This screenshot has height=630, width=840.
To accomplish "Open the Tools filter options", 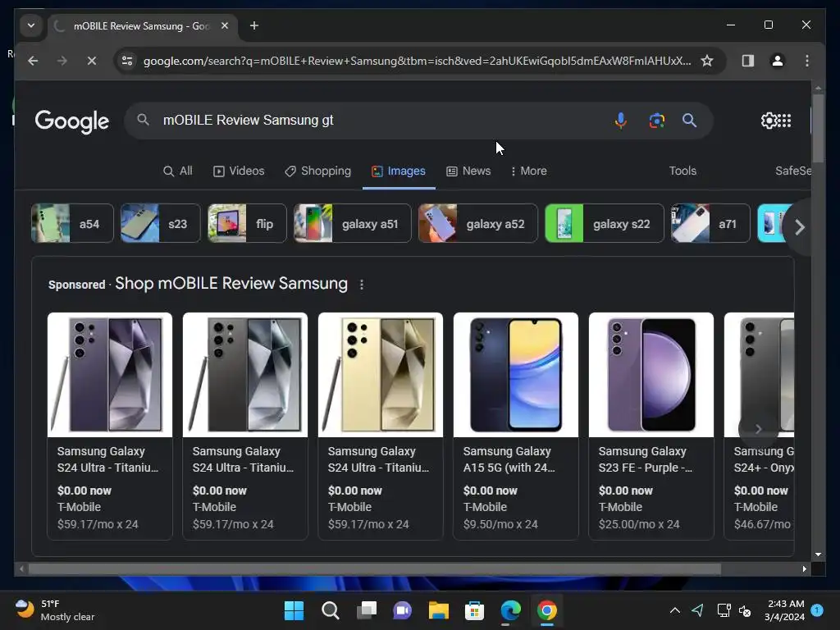I will tap(682, 171).
